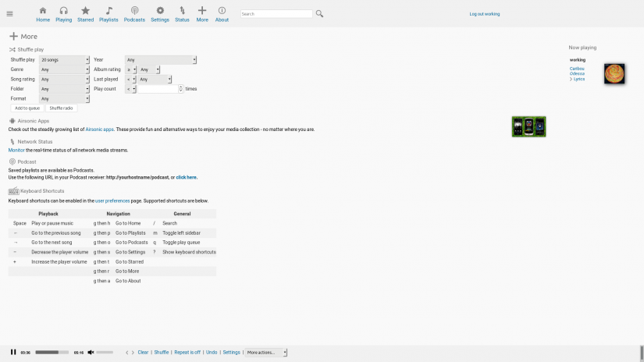Open the Format dropdown
Screen dimensions: 644x362
[65, 98]
